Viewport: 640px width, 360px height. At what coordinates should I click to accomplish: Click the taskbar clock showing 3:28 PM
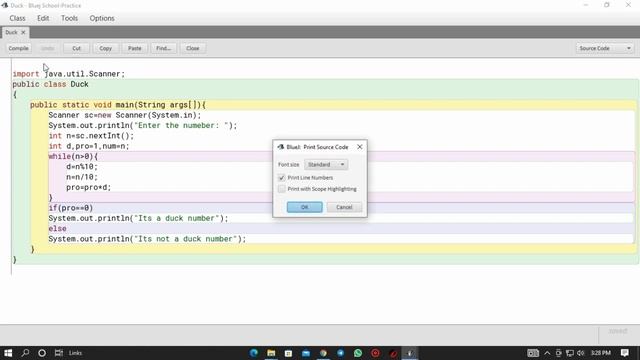point(600,353)
